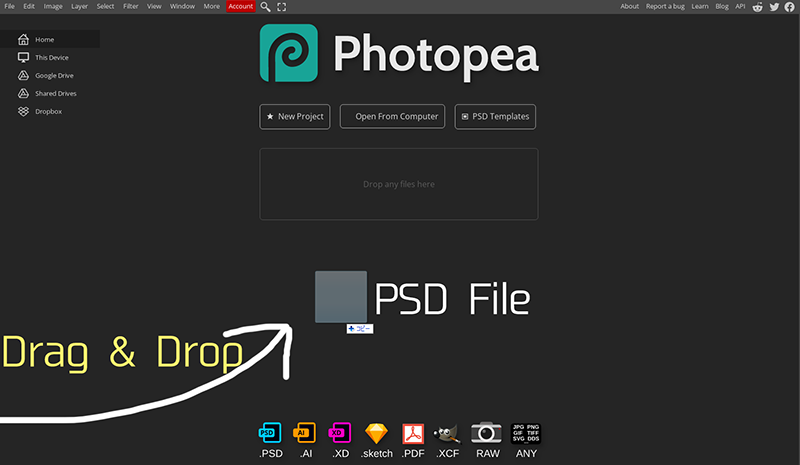Click the .AI format icon
Viewport: 800px width, 465px height.
tap(305, 433)
